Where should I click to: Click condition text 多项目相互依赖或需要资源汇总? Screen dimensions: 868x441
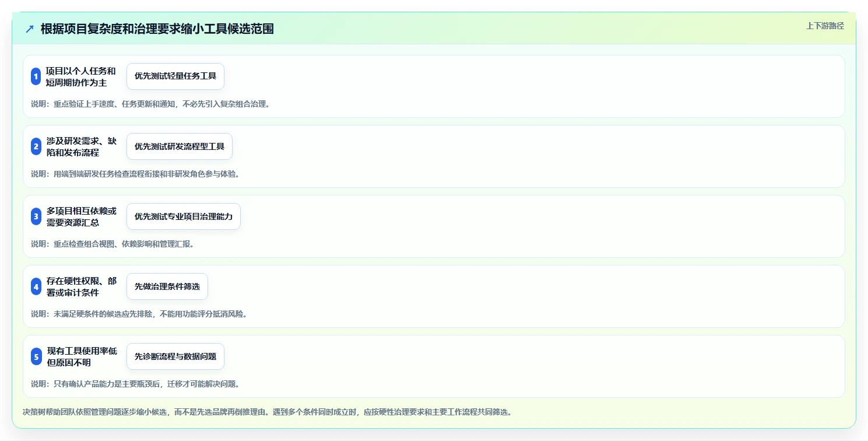click(x=82, y=216)
